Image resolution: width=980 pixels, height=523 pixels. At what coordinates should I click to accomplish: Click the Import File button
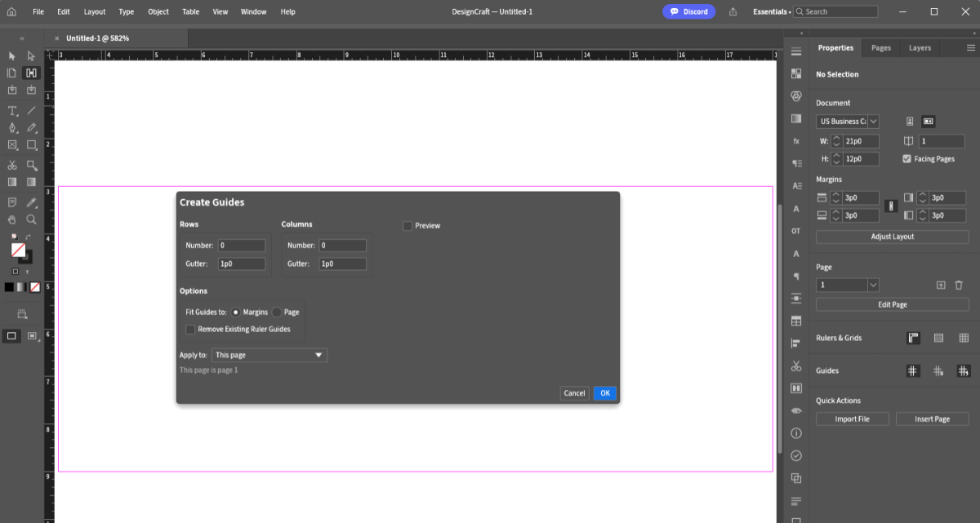tap(852, 419)
